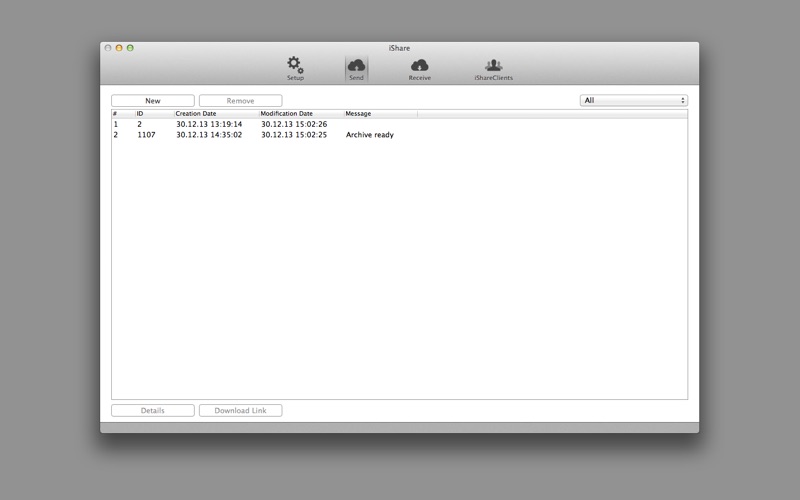Select the Send cloud upload icon
This screenshot has height=500, width=800.
(356, 69)
